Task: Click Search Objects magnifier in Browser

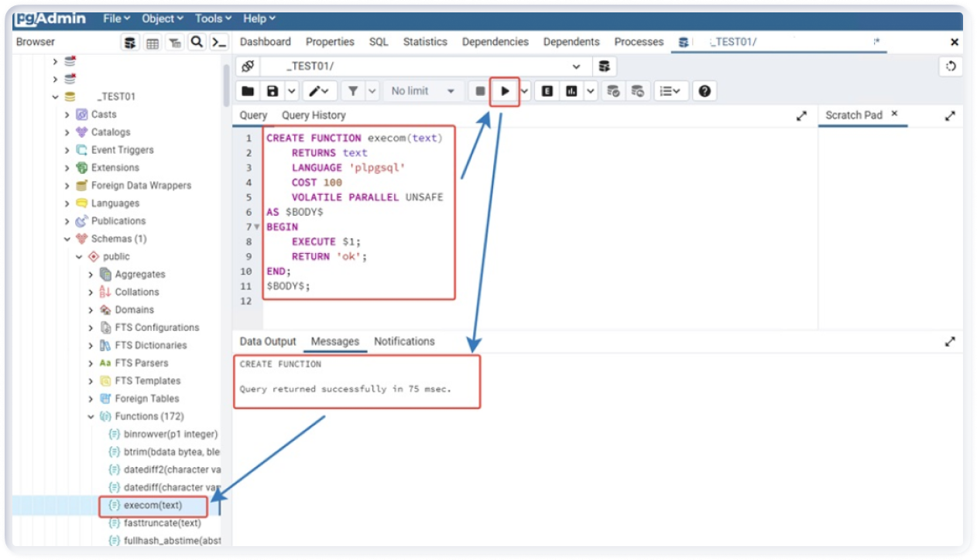Action: coord(197,43)
